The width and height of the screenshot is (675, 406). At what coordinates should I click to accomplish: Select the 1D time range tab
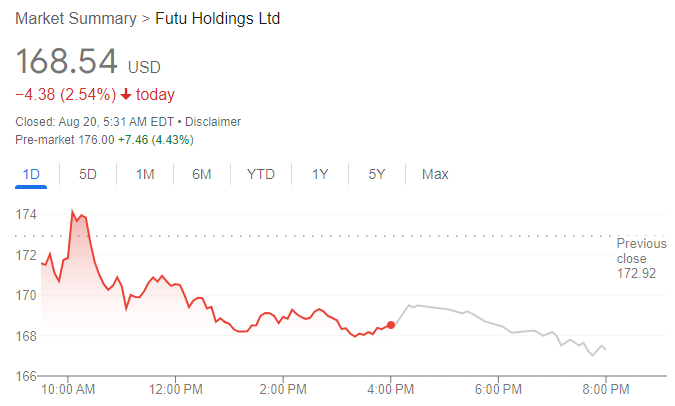[31, 174]
